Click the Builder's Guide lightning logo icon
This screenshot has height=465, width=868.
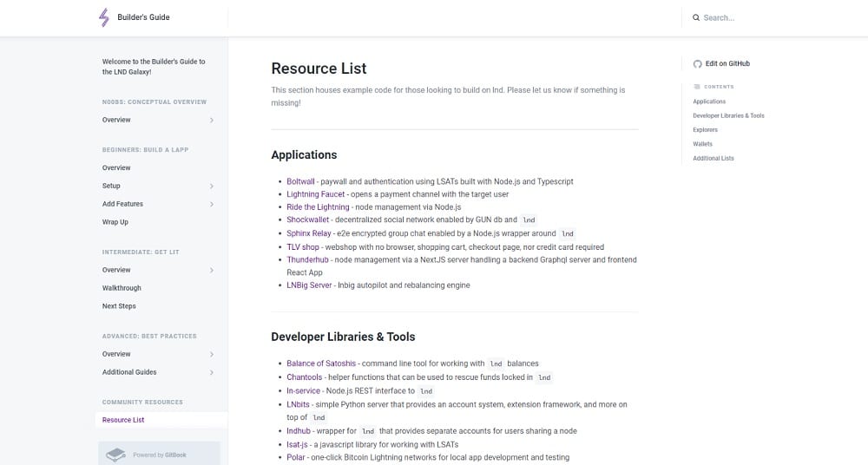point(104,17)
